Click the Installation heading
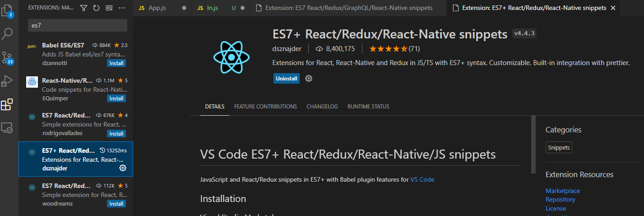The height and width of the screenshot is (216, 644). 223,199
